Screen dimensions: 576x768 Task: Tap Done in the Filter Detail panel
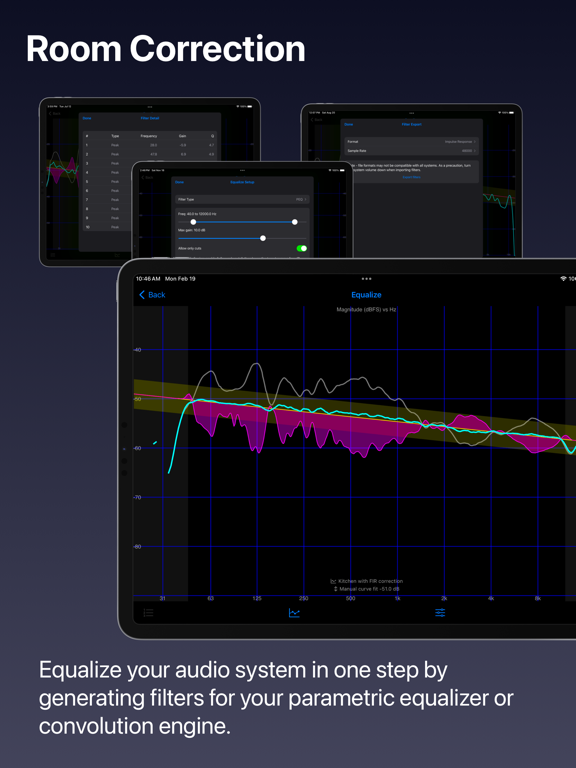[x=87, y=118]
